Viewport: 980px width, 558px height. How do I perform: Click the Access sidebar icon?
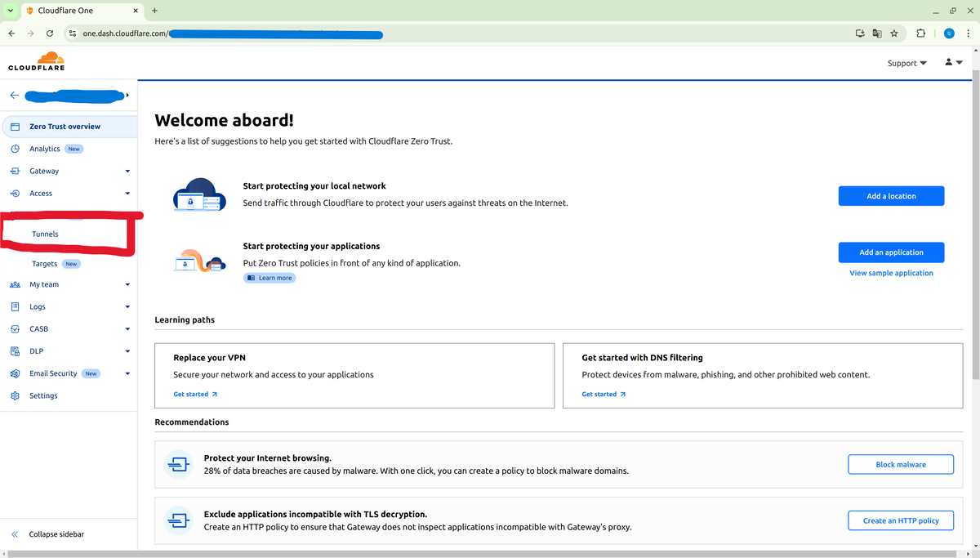click(x=15, y=194)
